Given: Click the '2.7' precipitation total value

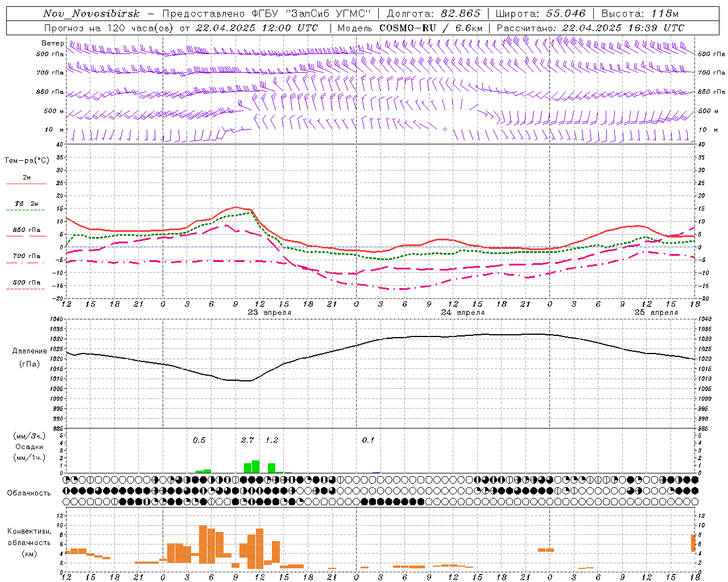Looking at the screenshot, I should point(247,440).
